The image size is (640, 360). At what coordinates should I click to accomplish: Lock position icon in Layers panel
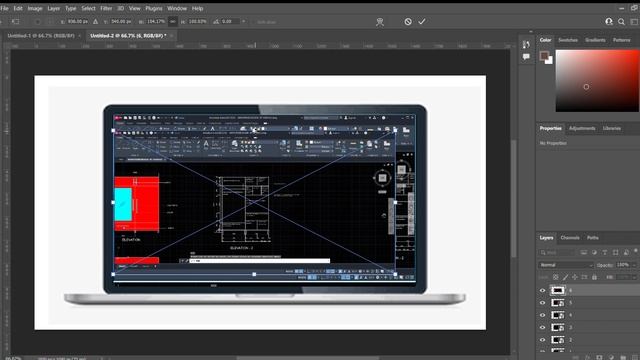[575, 277]
